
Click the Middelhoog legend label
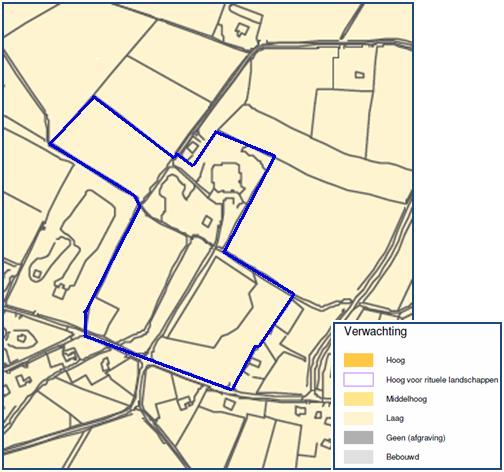tap(406, 399)
